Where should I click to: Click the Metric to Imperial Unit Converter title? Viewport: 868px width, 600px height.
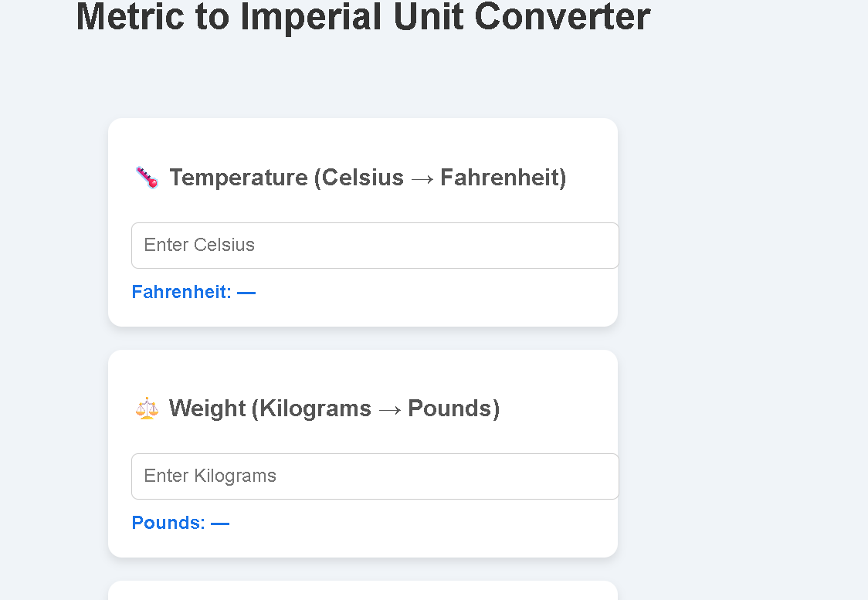(362, 17)
